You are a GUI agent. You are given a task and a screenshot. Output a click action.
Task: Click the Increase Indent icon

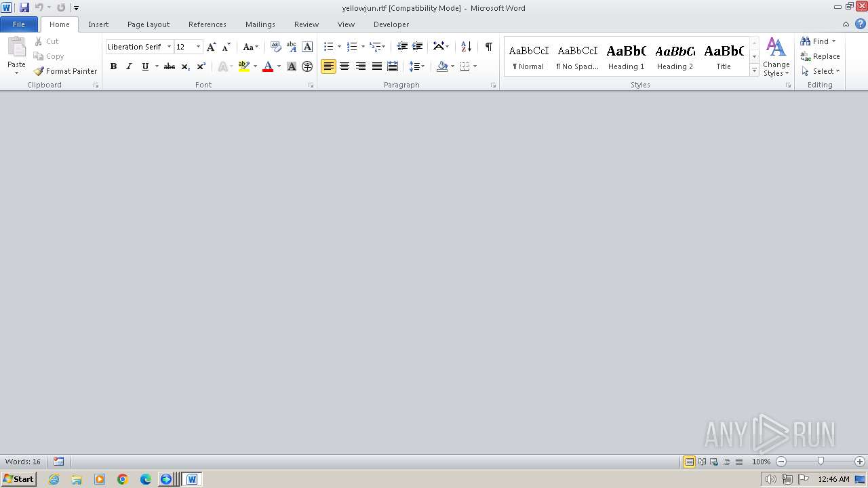click(418, 47)
